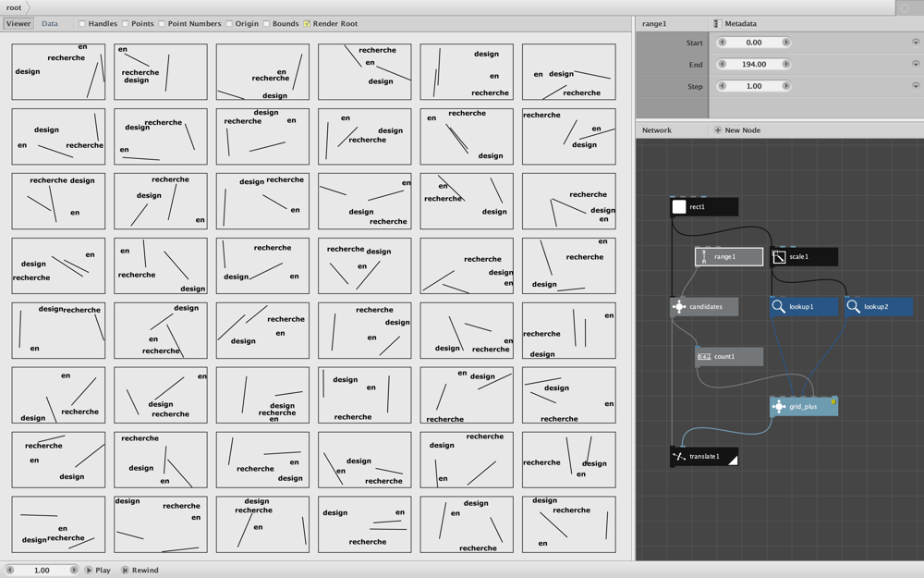The width and height of the screenshot is (924, 578).
Task: Click the candidates node icon
Action: [679, 307]
